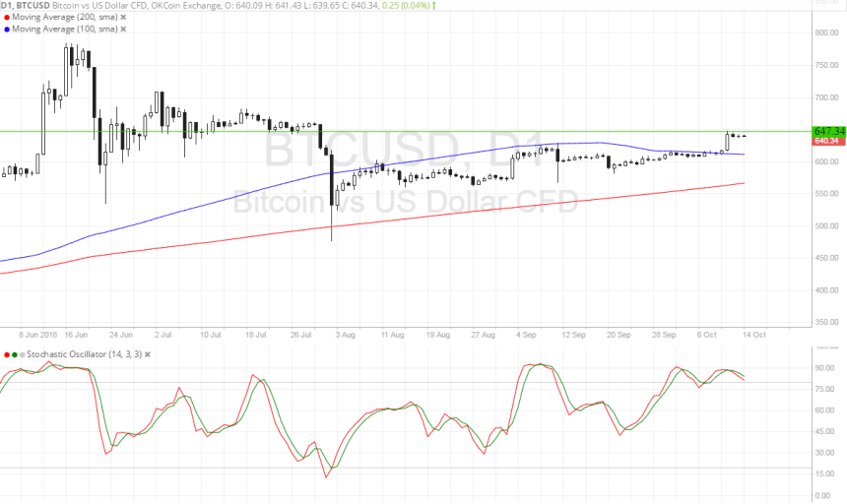Click the 8 Jun 2016 date label

click(x=37, y=335)
